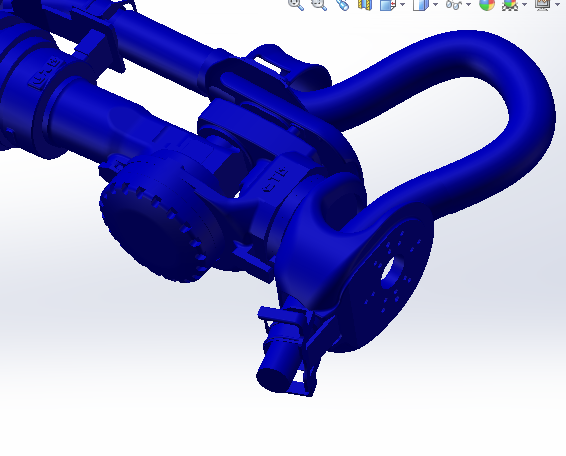This screenshot has width=566, height=456.
Task: Click the Zoom to Fit magnifier icon
Action: pyautogui.click(x=296, y=4)
